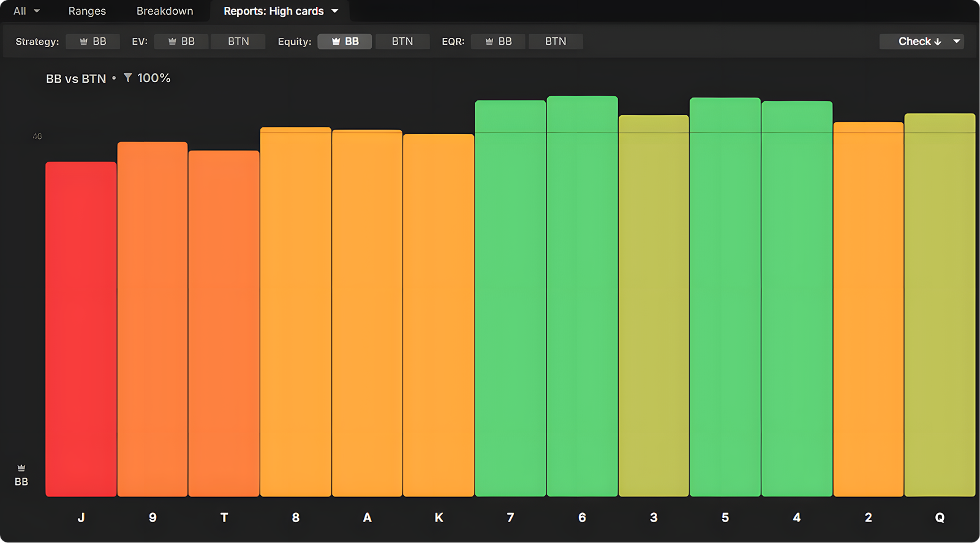Click the filter funnel icon beside 100%
The width and height of the screenshot is (980, 543).
click(127, 78)
